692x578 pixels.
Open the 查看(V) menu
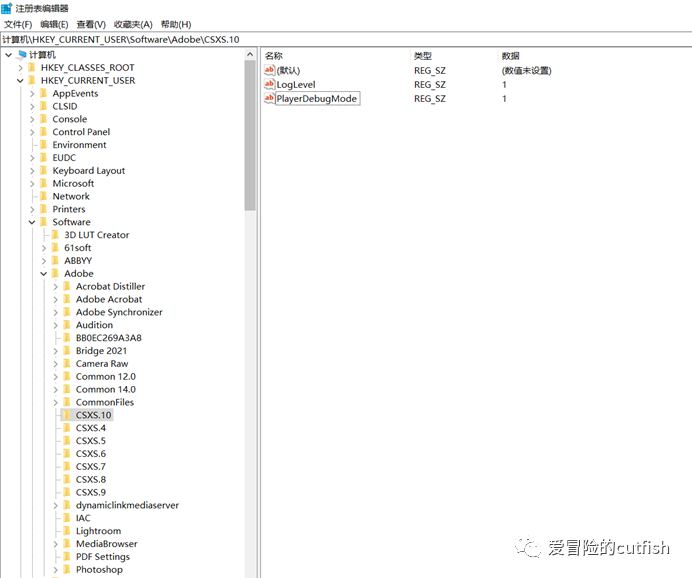[91, 24]
